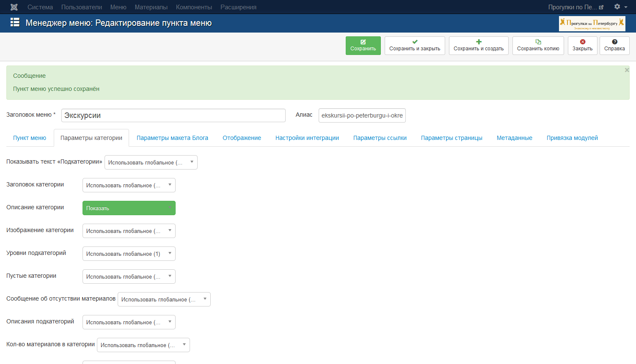This screenshot has width=636, height=364.
Task: Dismiss the success message with the X
Action: tap(627, 70)
